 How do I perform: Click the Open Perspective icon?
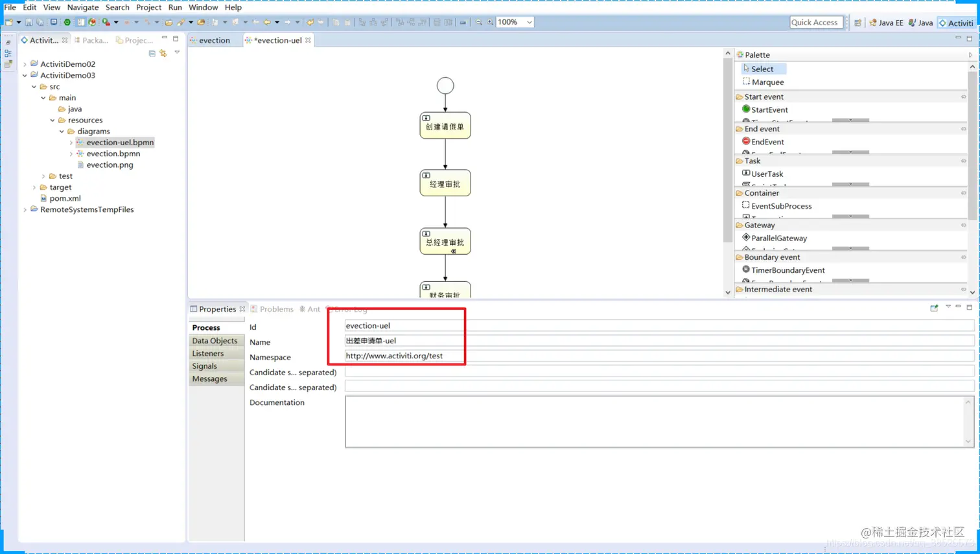click(x=858, y=23)
